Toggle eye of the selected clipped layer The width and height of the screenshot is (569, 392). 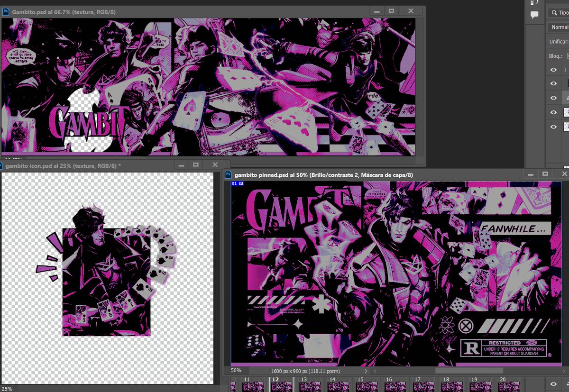[x=553, y=98]
